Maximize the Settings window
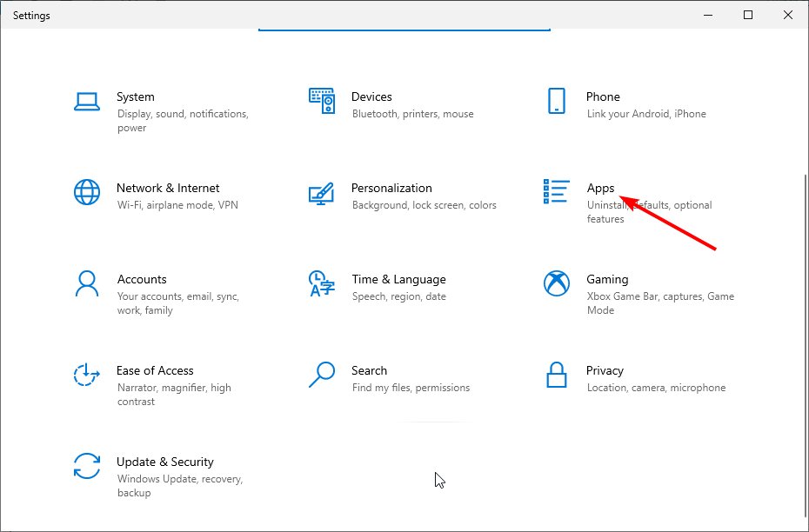This screenshot has height=532, width=809. pyautogui.click(x=747, y=15)
